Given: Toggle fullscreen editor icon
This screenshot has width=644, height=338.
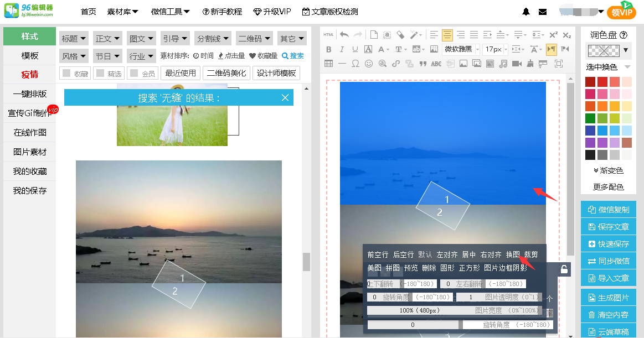Looking at the screenshot, I should coord(559,64).
